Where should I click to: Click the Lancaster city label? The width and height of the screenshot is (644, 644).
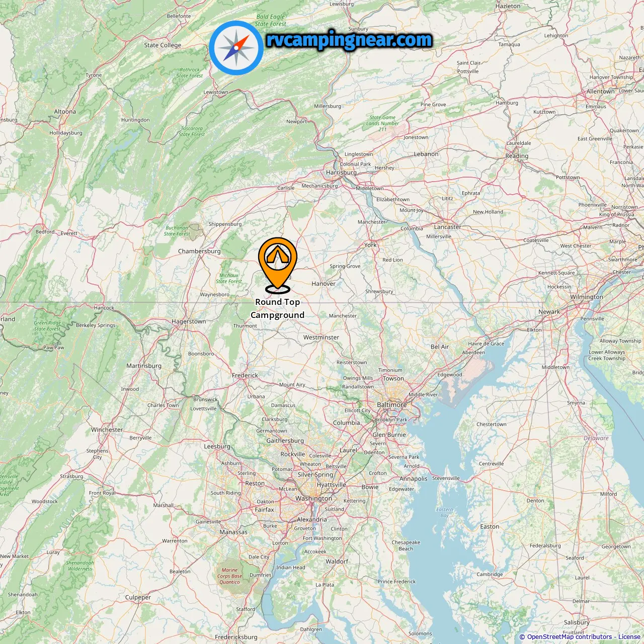[x=448, y=227]
